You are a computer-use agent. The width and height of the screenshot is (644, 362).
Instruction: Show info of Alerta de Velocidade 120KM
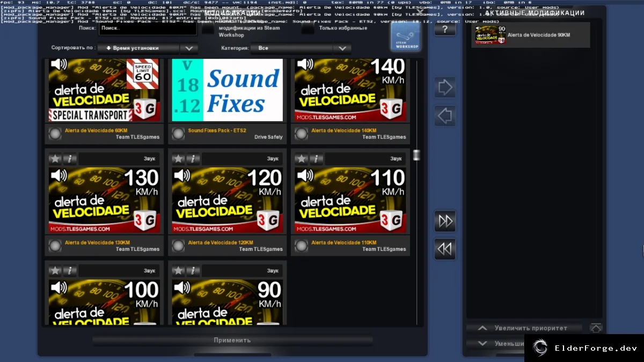point(193,159)
